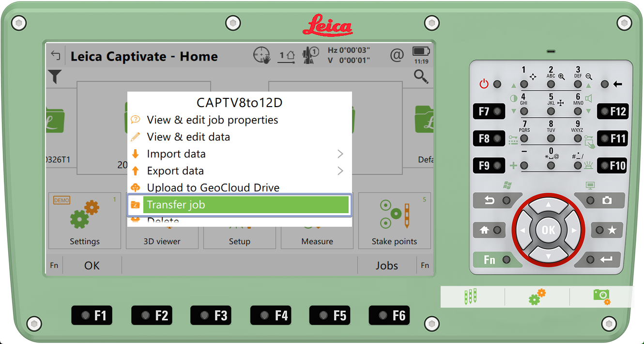The height and width of the screenshot is (344, 644).
Task: Click the F10 function key
Action: click(613, 166)
